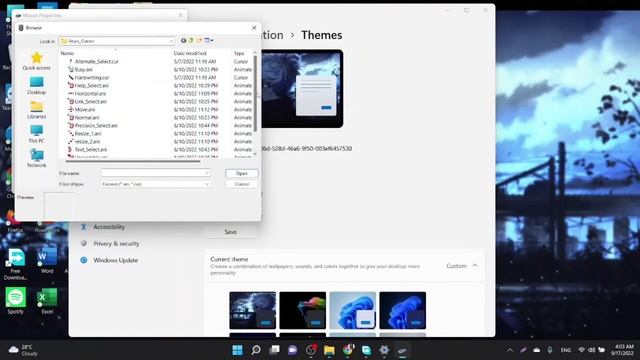
Task: Click the theme preview image in Settings
Action: coord(302,89)
